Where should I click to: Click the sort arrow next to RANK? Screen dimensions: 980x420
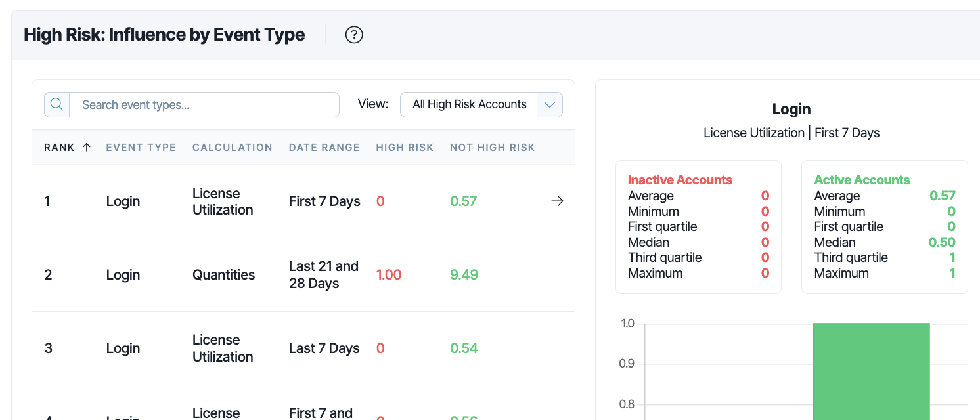click(87, 147)
